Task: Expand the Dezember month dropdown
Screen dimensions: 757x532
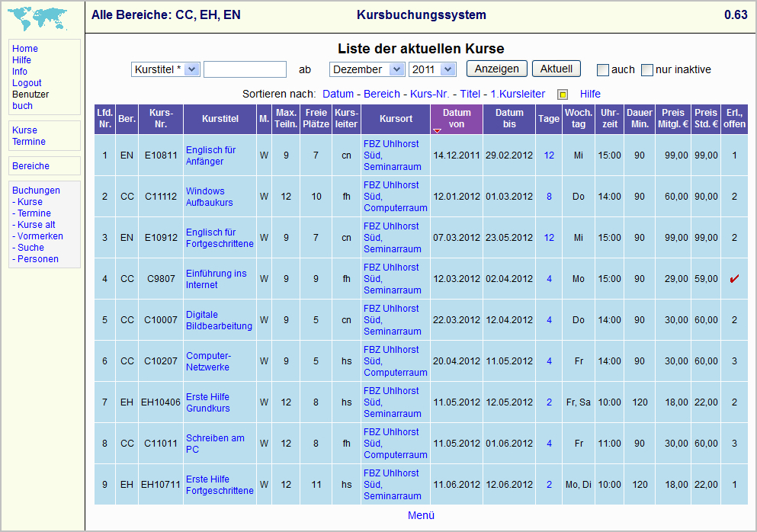Action: click(x=367, y=69)
